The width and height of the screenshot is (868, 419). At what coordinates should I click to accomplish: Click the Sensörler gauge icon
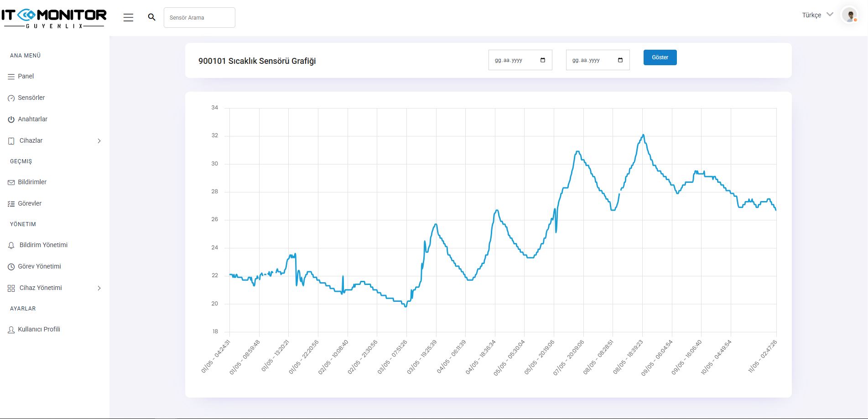tap(11, 98)
